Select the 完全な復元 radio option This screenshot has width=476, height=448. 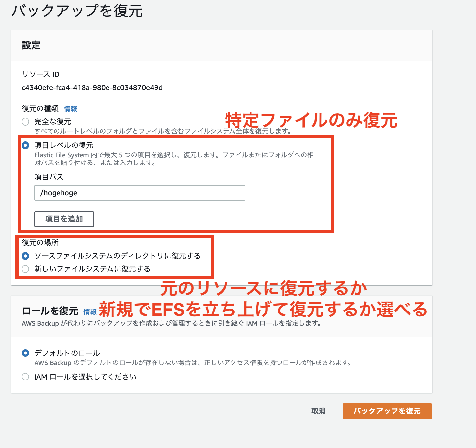(x=25, y=122)
